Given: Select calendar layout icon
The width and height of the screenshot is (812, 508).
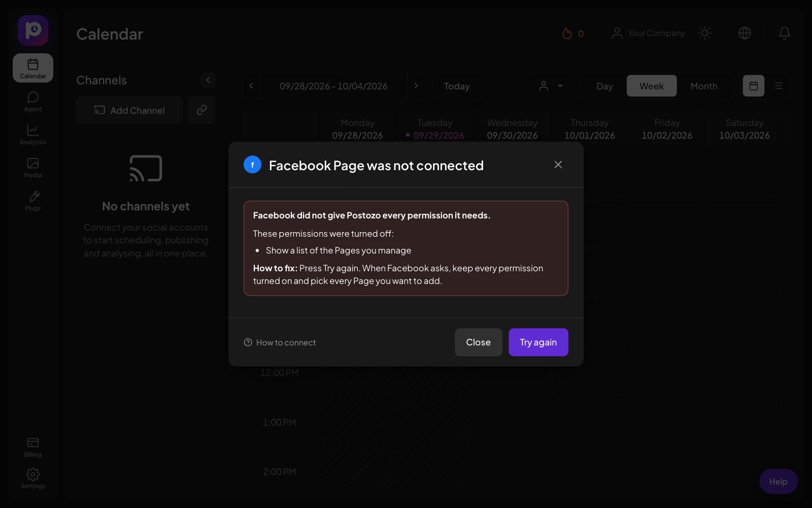Looking at the screenshot, I should [x=754, y=86].
